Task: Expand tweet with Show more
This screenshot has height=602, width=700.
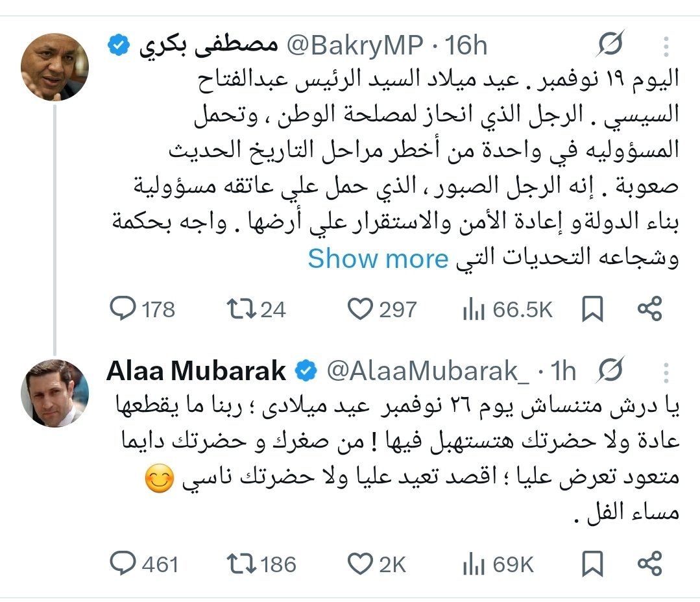Action: coord(378,259)
